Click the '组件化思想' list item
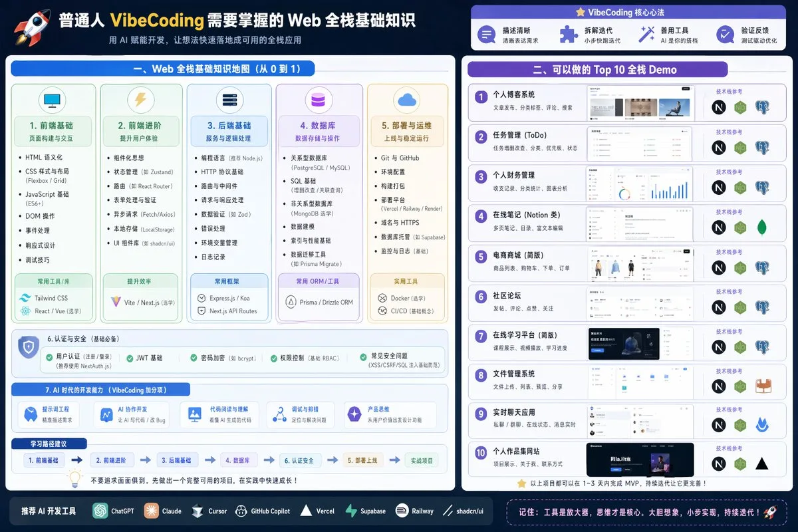The image size is (798, 532). (128, 158)
